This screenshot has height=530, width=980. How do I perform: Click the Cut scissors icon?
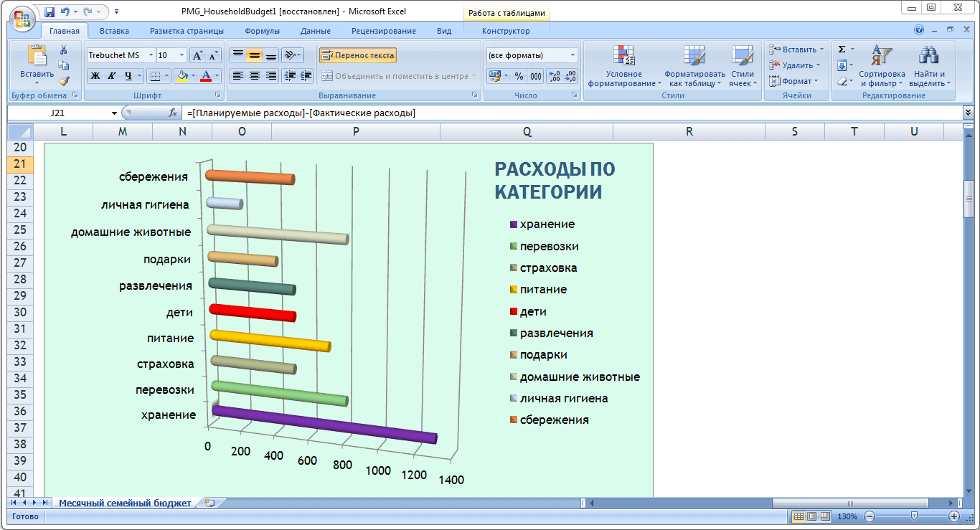[x=64, y=49]
